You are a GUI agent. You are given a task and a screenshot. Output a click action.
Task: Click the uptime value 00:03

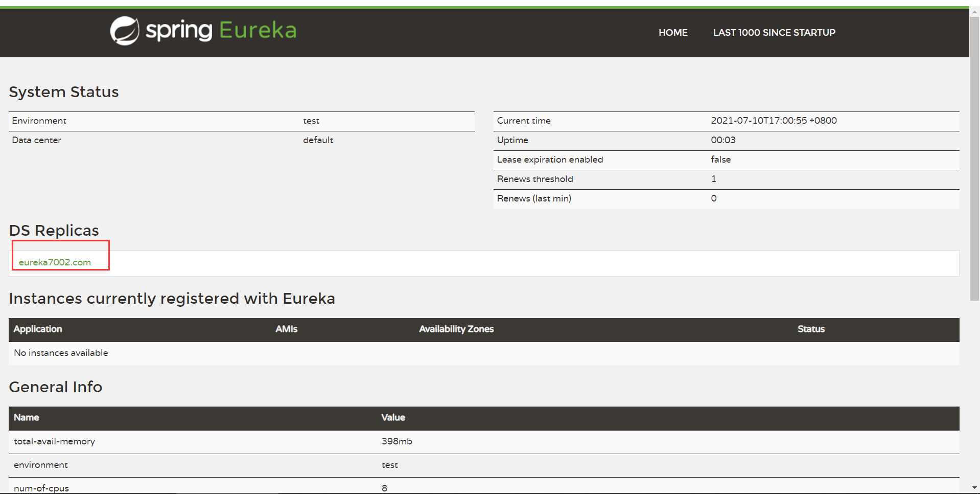(x=723, y=140)
